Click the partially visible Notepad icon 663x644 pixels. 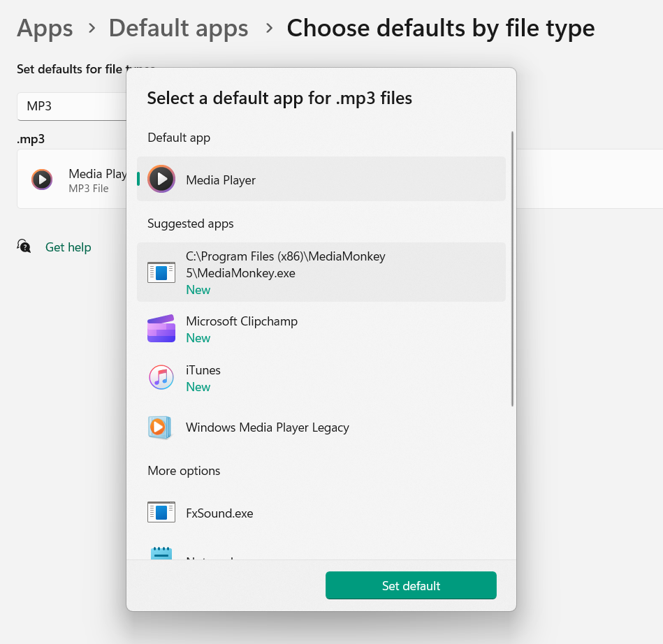[x=161, y=553]
